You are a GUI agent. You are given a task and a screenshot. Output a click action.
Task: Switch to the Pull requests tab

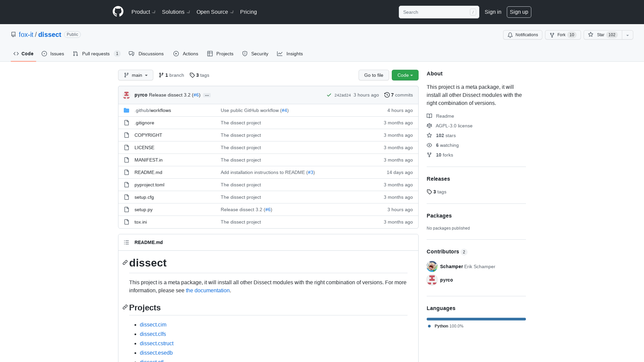click(x=96, y=54)
